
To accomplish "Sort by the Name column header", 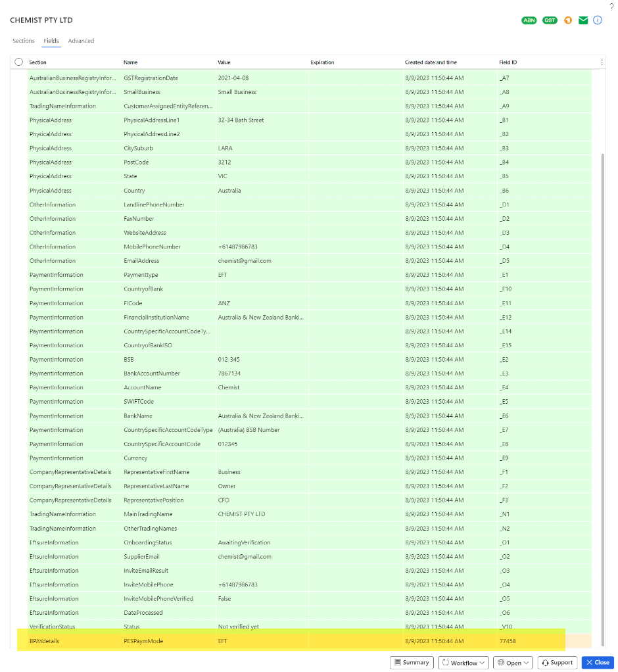I will (131, 62).
